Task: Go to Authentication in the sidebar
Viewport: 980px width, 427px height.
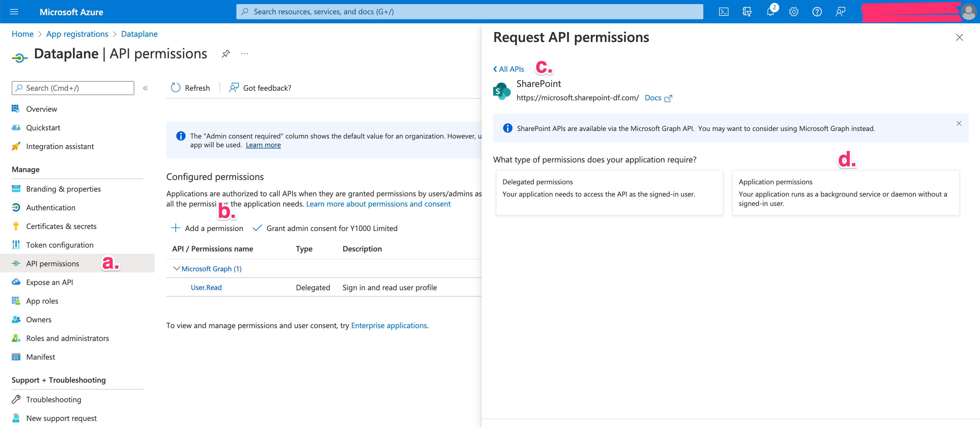Action: (50, 207)
